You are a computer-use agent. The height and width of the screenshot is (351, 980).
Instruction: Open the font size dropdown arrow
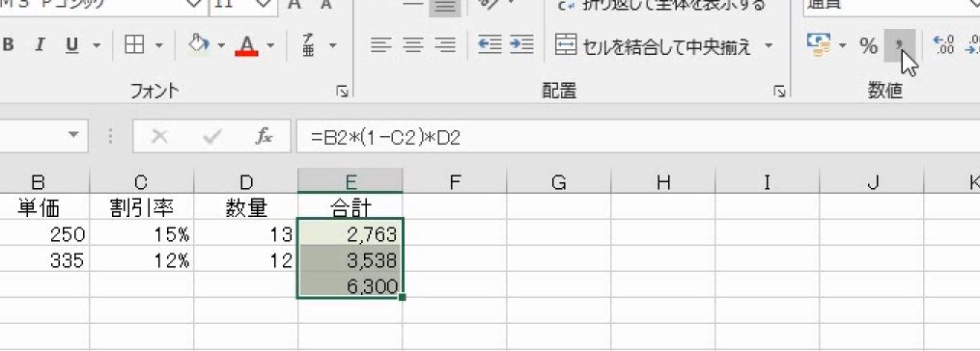click(265, 5)
